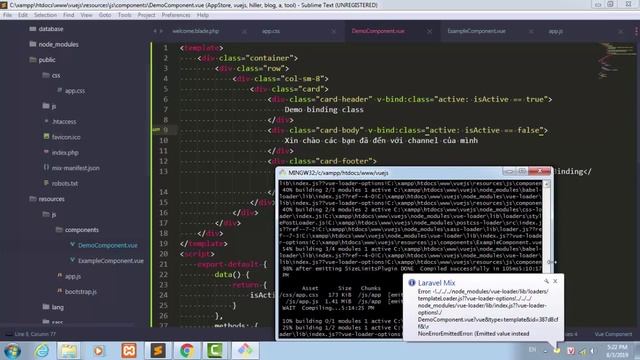Open the Goto menu
Viewport: 640px width, 360px height.
105,15
